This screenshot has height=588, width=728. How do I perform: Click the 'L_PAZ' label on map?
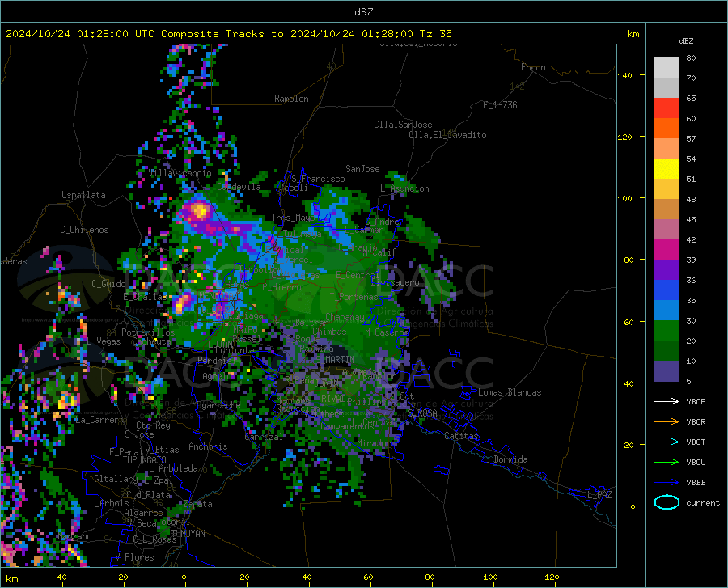pos(599,495)
